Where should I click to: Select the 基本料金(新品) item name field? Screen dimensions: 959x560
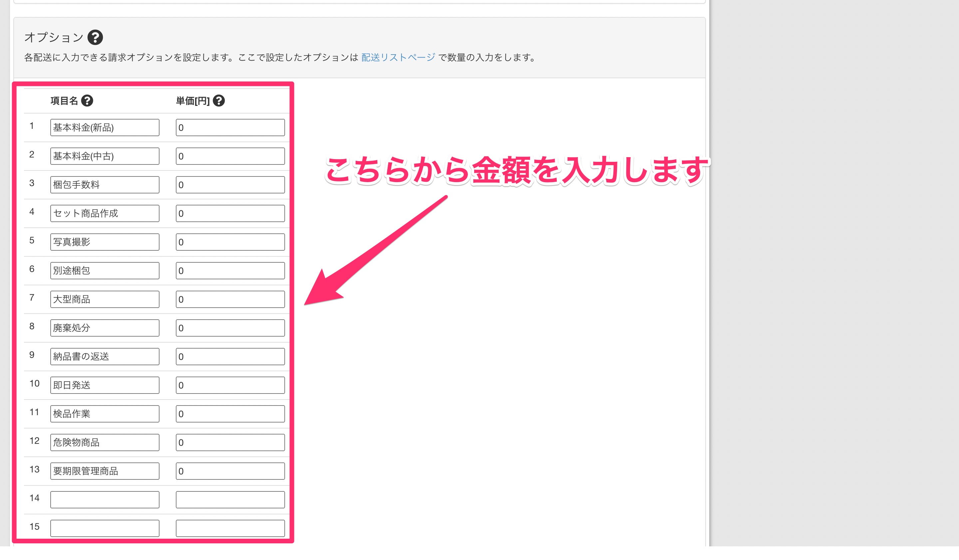tap(105, 128)
